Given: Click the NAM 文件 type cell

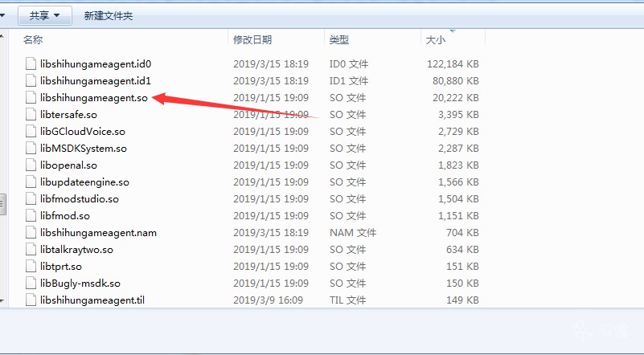Looking at the screenshot, I should (x=353, y=232).
